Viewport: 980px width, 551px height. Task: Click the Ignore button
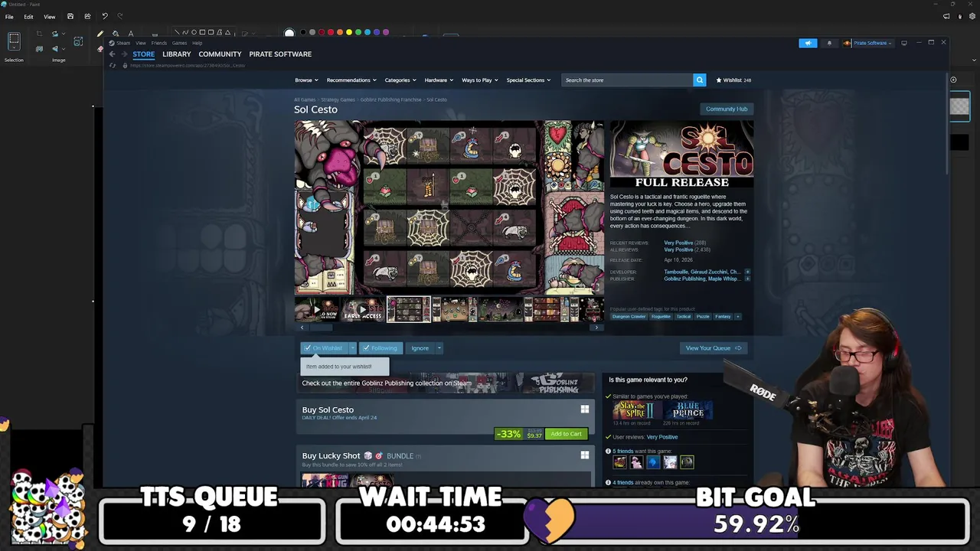pos(420,348)
